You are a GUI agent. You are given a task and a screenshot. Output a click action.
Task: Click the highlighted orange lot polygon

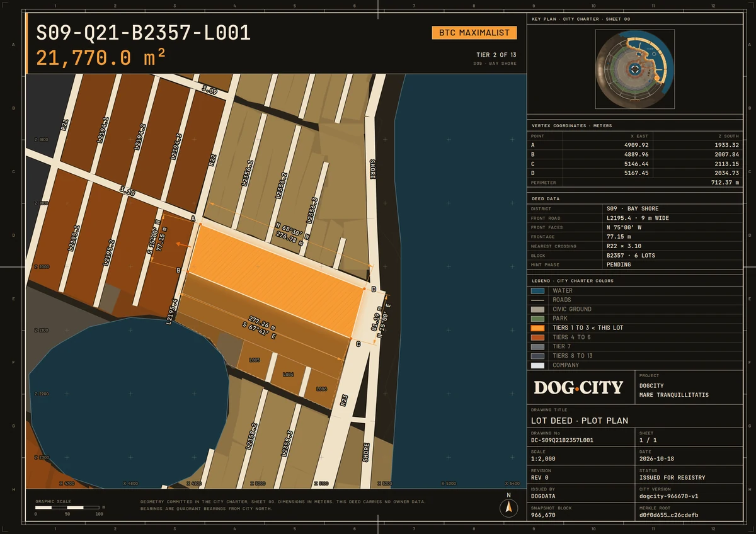click(277, 281)
